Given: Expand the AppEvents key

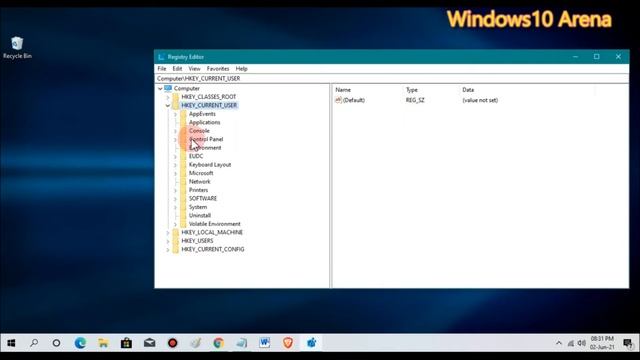Looking at the screenshot, I should point(176,114).
